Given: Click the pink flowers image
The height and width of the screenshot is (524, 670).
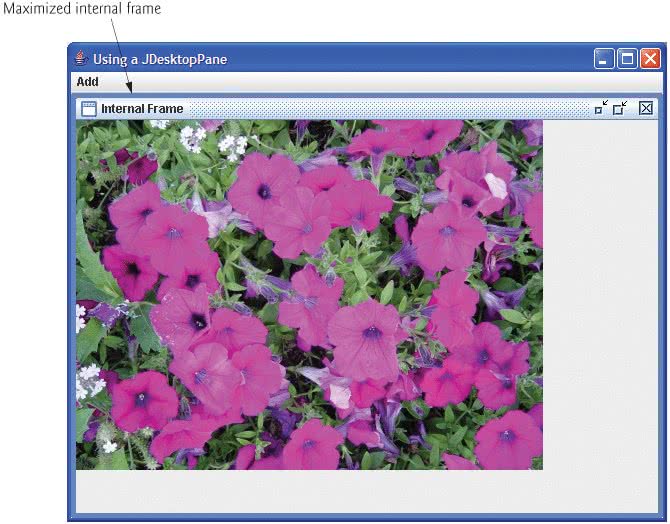Looking at the screenshot, I should pyautogui.click(x=309, y=294).
